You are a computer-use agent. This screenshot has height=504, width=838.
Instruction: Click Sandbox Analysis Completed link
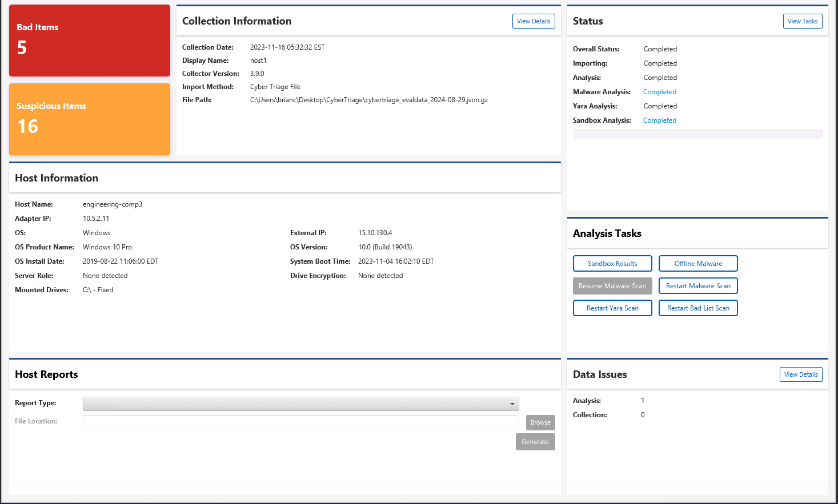[x=660, y=120]
